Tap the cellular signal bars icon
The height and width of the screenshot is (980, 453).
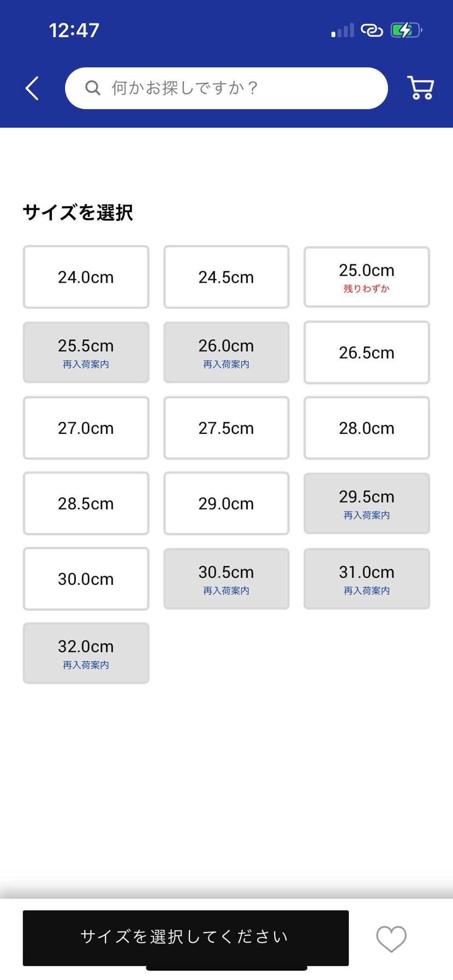pos(342,31)
